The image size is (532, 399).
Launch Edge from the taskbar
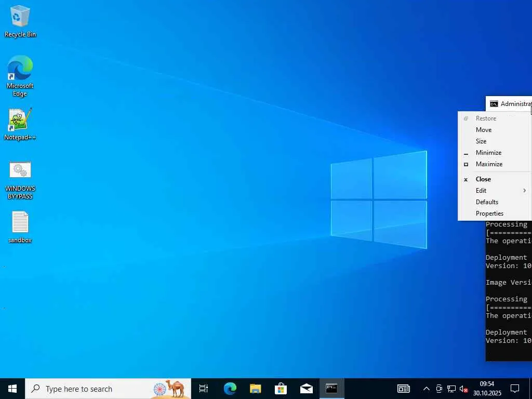(230, 389)
